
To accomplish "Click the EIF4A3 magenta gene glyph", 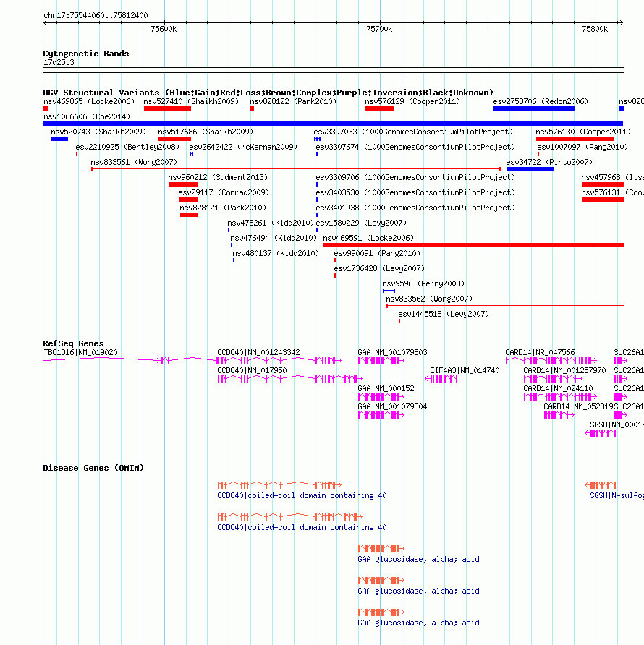I will (441, 379).
